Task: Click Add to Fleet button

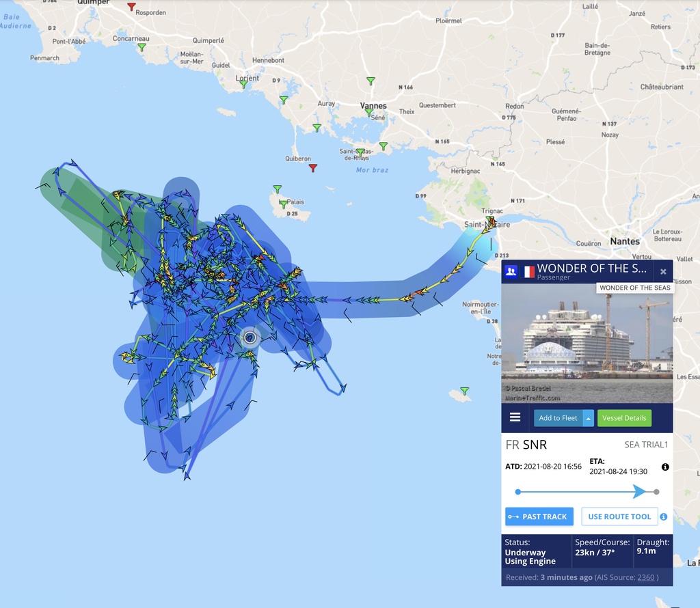Action: tap(558, 418)
